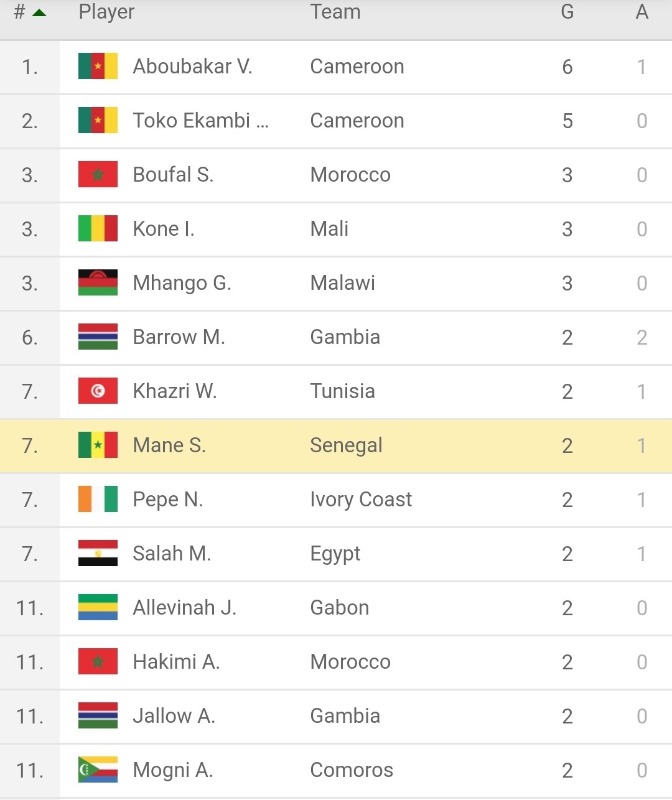Viewport: 672px width, 800px height.
Task: Click the Cameroon flag beside Aboubakar V.
Action: pyautogui.click(x=98, y=66)
